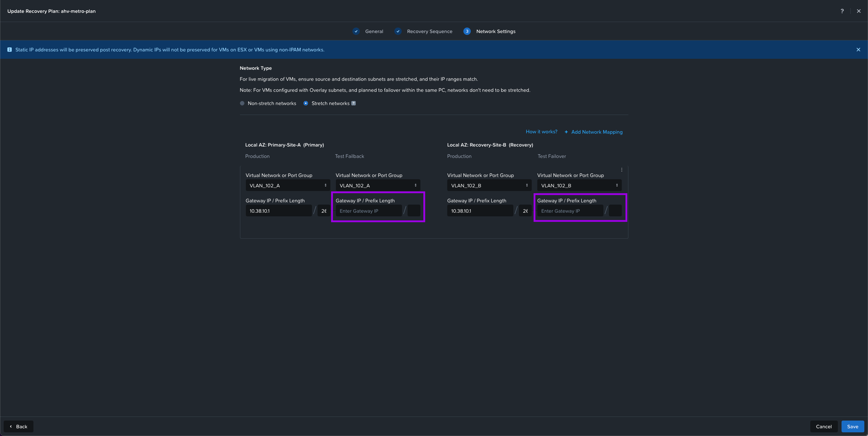Click the Recovery Sequence step checkmark icon

pyautogui.click(x=398, y=31)
